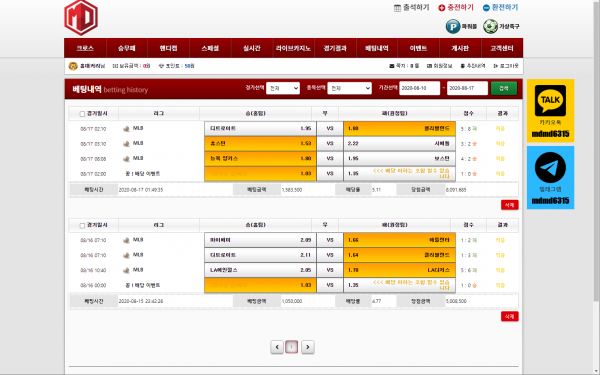Click bet amount 1,583,500
The width and height of the screenshot is (600, 375).
[292, 190]
